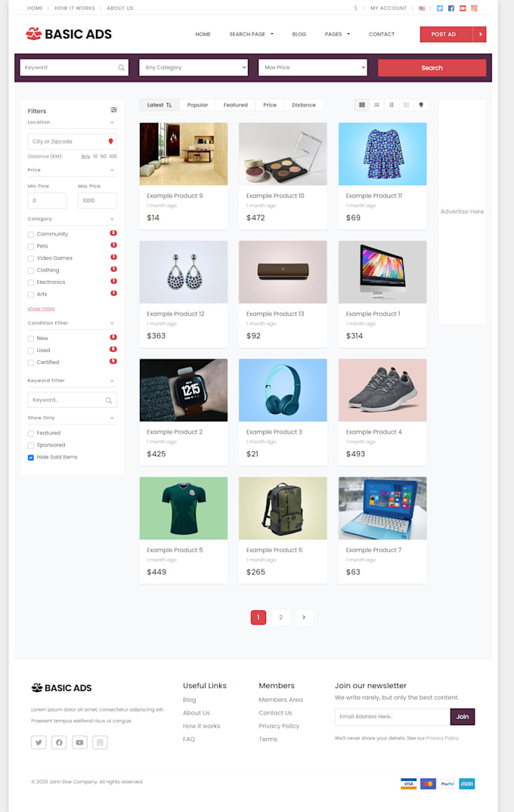
Task: Check the Sponsored checkbox
Action: tap(30, 446)
